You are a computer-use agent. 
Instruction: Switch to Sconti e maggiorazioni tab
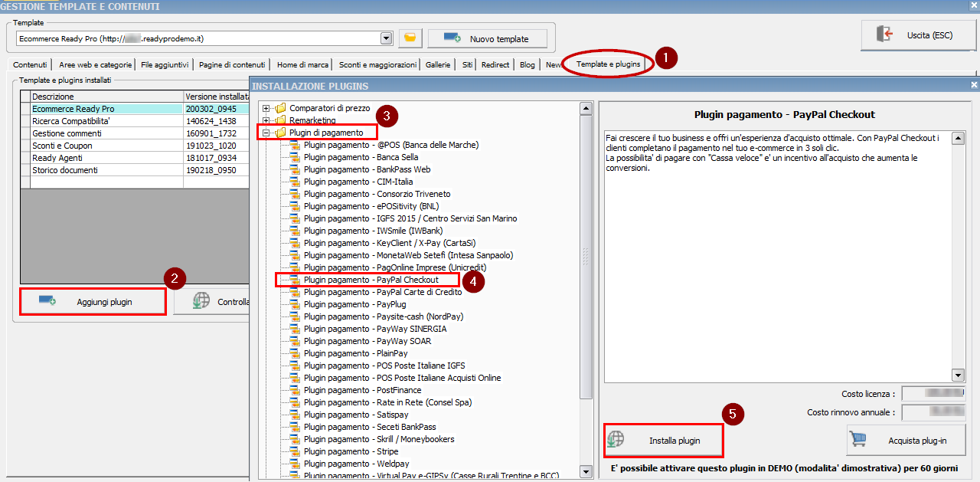(378, 65)
